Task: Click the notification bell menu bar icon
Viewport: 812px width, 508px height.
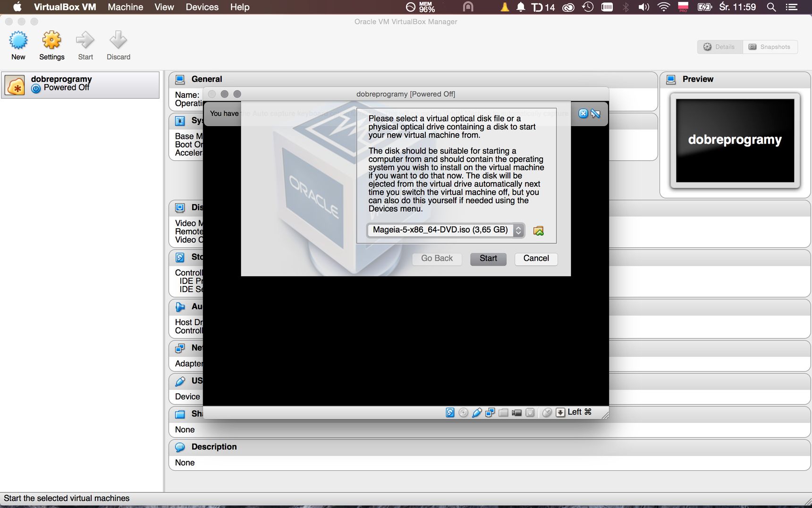Action: 521,7
